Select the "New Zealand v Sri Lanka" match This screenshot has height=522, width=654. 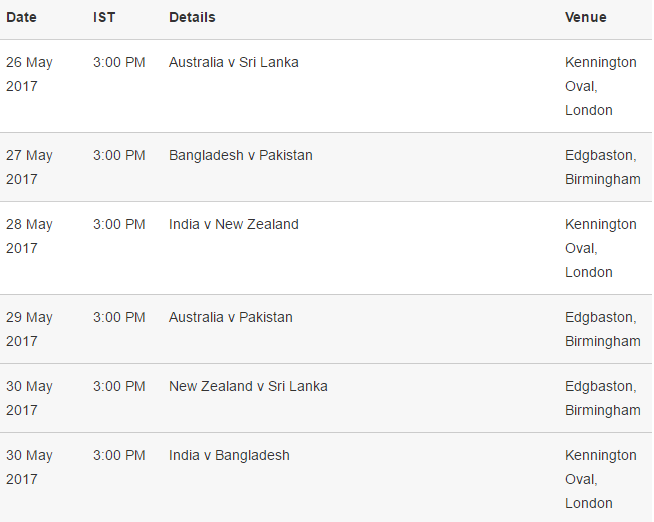(248, 386)
